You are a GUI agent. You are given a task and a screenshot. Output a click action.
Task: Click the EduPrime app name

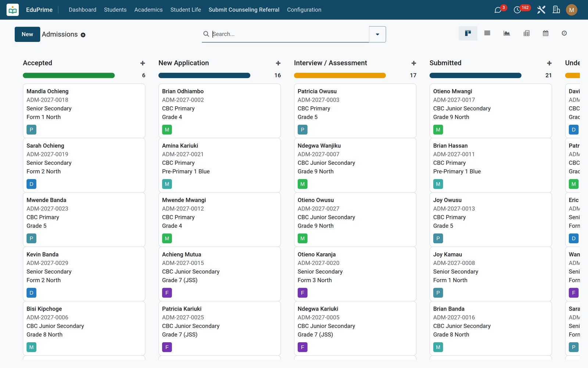coord(39,10)
